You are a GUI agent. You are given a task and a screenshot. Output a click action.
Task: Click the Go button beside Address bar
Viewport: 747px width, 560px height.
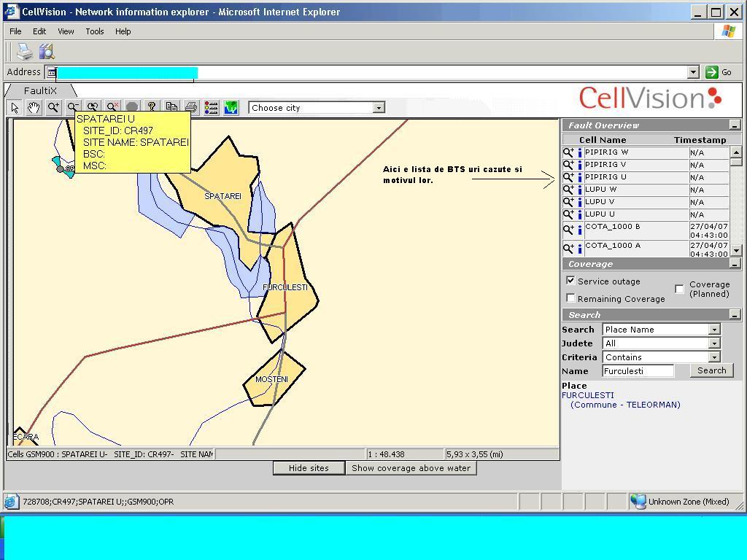pos(719,72)
